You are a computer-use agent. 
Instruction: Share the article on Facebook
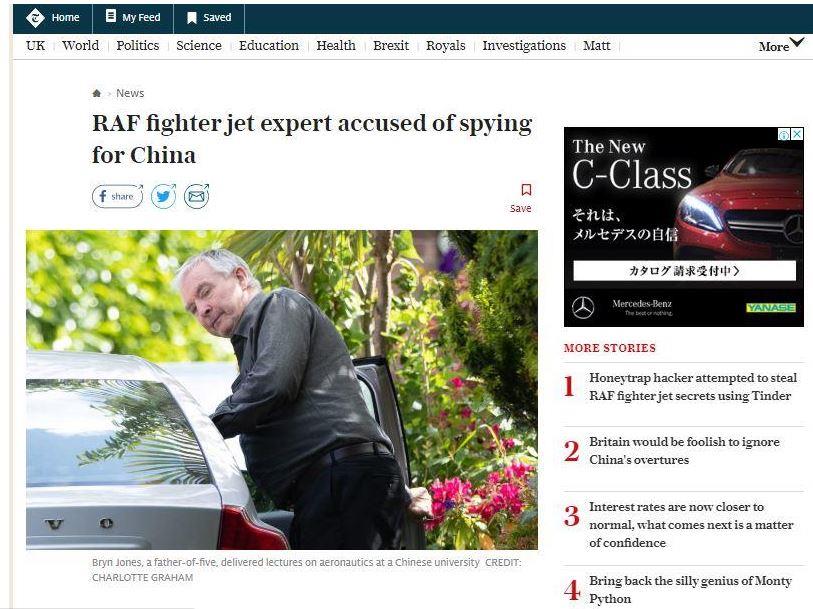[117, 196]
